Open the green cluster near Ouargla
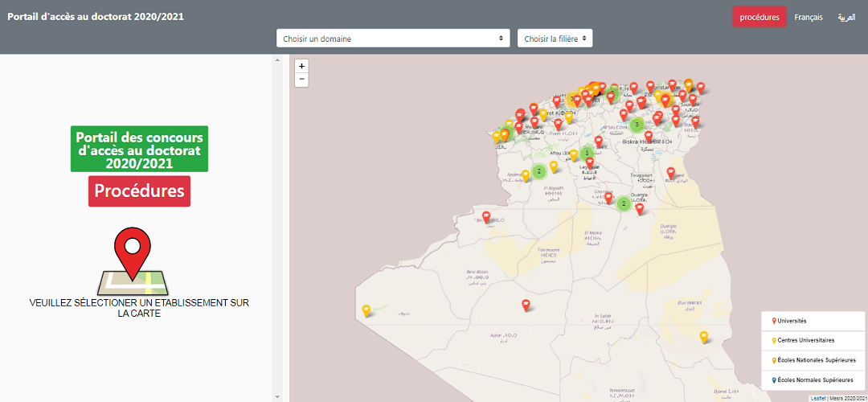The height and width of the screenshot is (402, 868). (623, 203)
